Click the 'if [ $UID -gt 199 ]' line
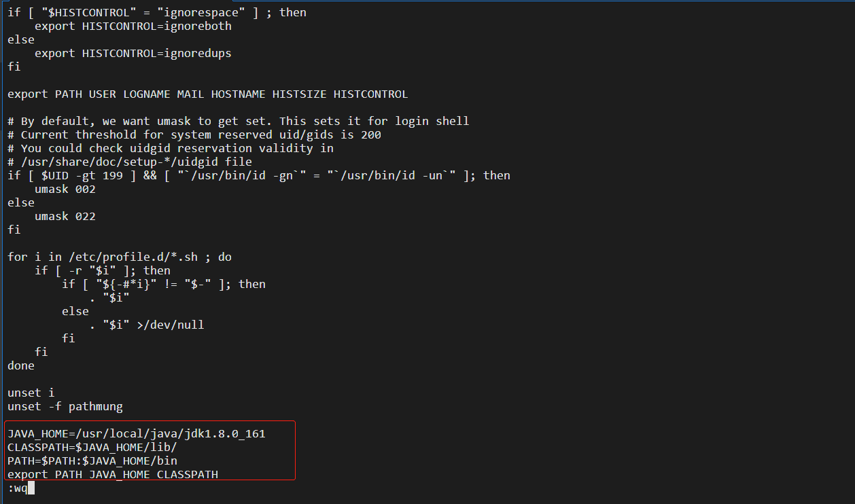The height and width of the screenshot is (504, 855). tap(259, 175)
